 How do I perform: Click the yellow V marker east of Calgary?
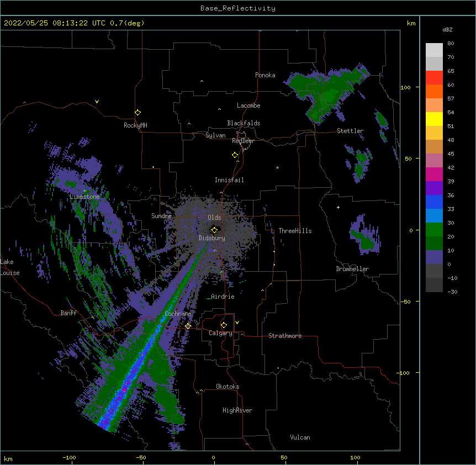tap(237, 323)
